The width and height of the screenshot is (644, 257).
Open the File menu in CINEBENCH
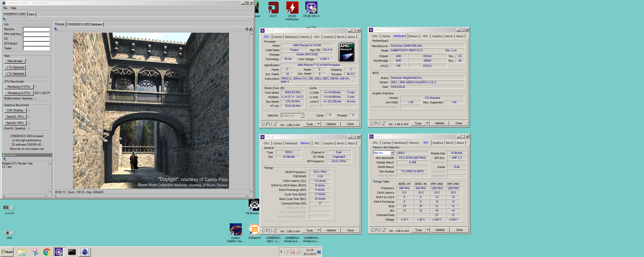(5, 8)
